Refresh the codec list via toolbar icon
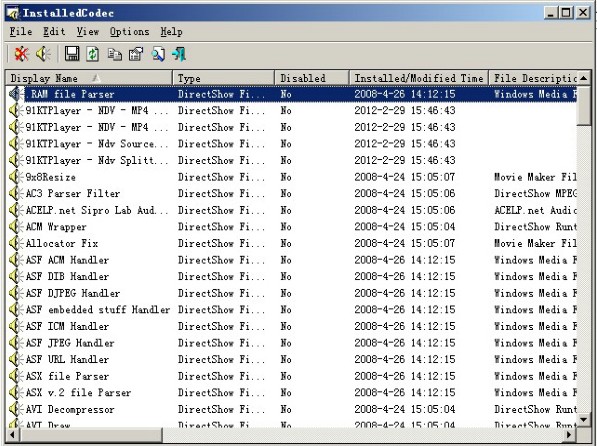 (93, 54)
